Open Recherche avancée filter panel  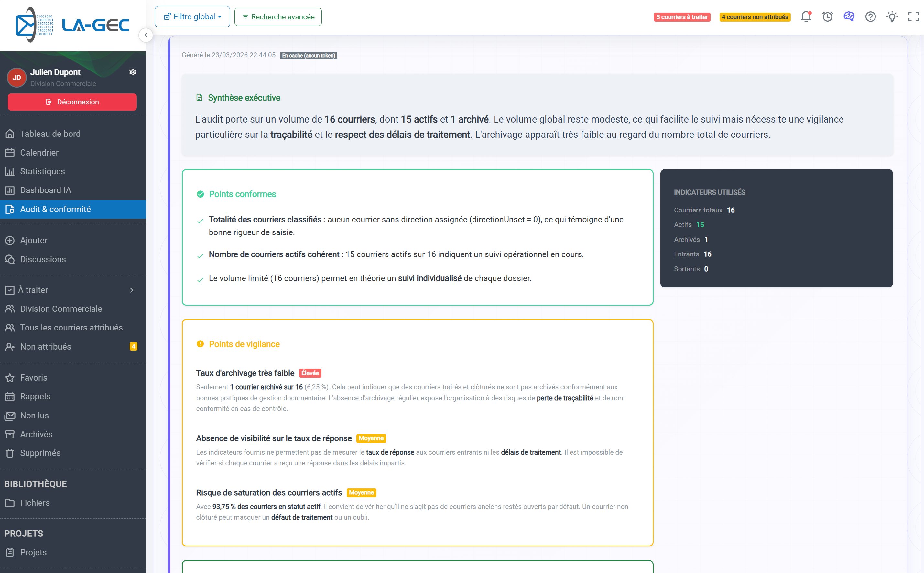(278, 17)
